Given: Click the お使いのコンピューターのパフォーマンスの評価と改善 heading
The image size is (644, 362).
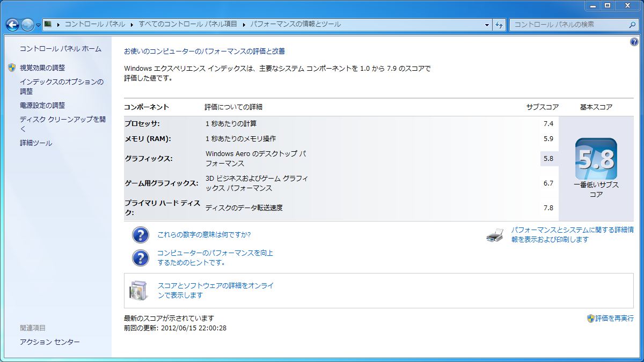Looking at the screenshot, I should (x=204, y=51).
